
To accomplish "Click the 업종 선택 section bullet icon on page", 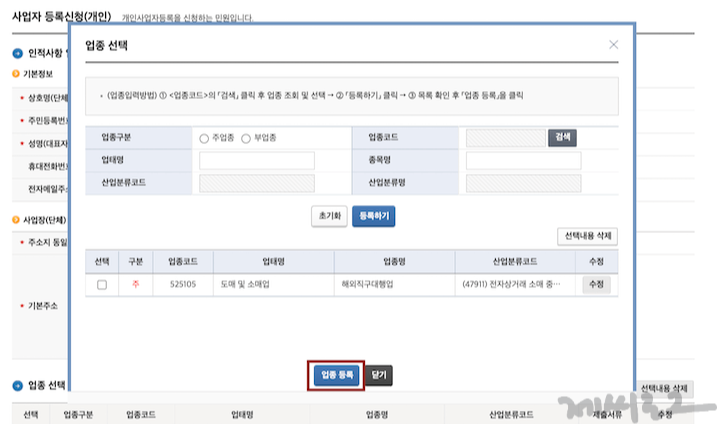I will [x=17, y=385].
